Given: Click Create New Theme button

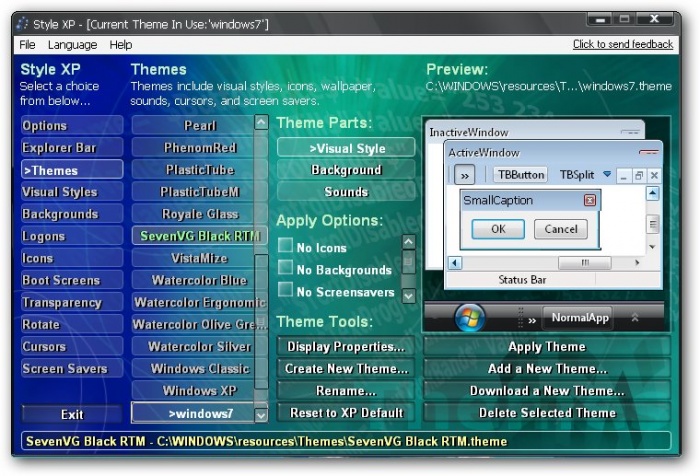Looking at the screenshot, I should [346, 368].
